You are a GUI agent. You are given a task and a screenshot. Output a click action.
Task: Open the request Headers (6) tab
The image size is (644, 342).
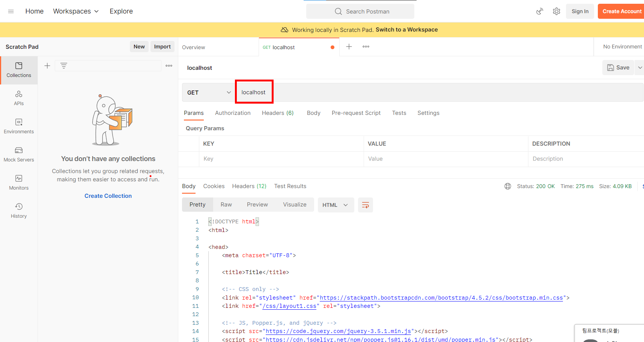tap(278, 113)
